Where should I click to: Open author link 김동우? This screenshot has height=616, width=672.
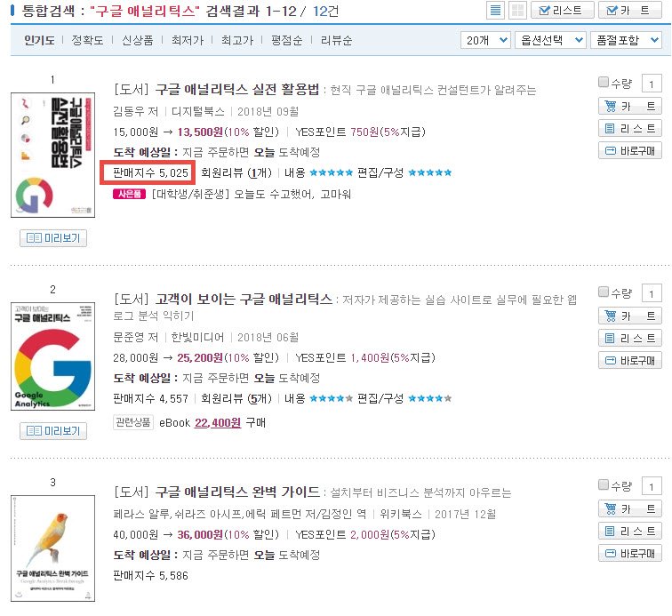(129, 111)
